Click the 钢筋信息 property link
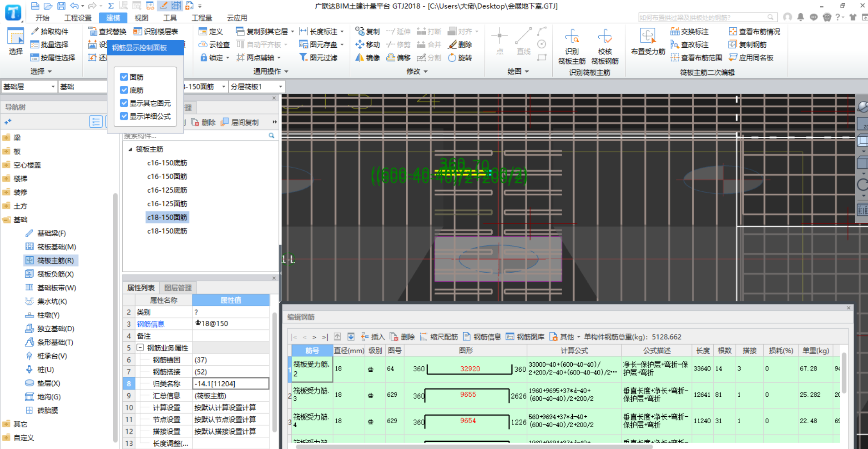This screenshot has width=868, height=449. pos(151,324)
